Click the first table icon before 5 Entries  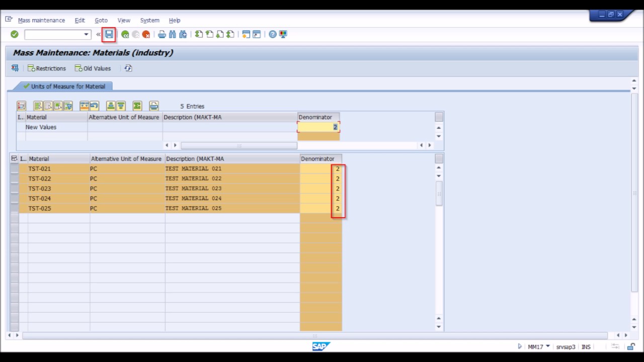[x=21, y=106]
